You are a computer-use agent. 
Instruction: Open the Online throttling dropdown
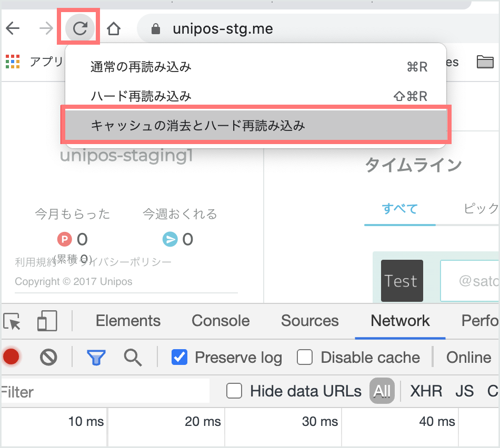(x=468, y=357)
